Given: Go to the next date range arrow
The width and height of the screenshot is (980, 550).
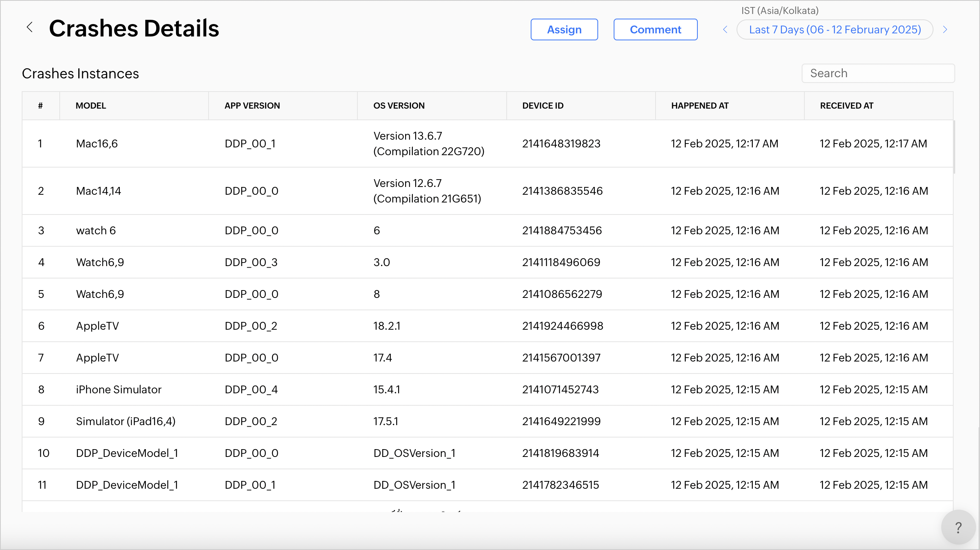Looking at the screenshot, I should coord(945,29).
